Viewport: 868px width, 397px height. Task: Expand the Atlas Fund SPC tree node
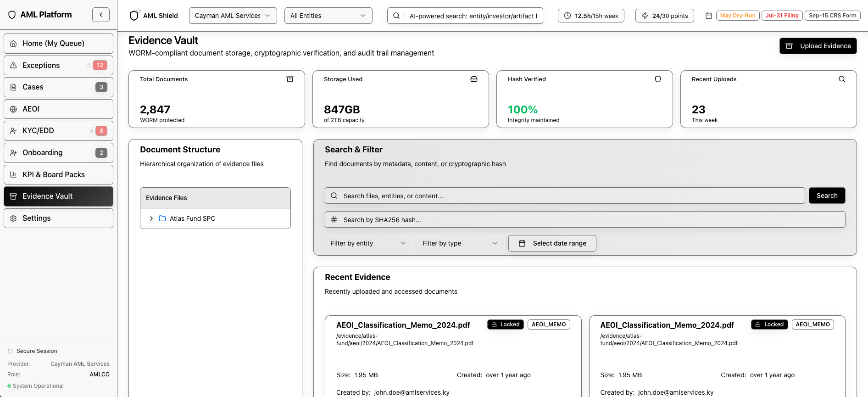click(151, 218)
